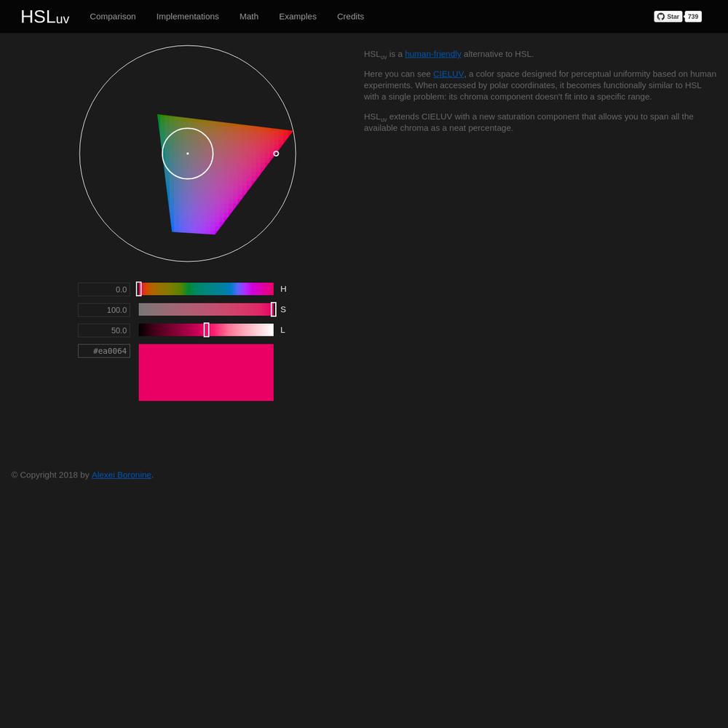Click the lightness value input field

click(104, 330)
